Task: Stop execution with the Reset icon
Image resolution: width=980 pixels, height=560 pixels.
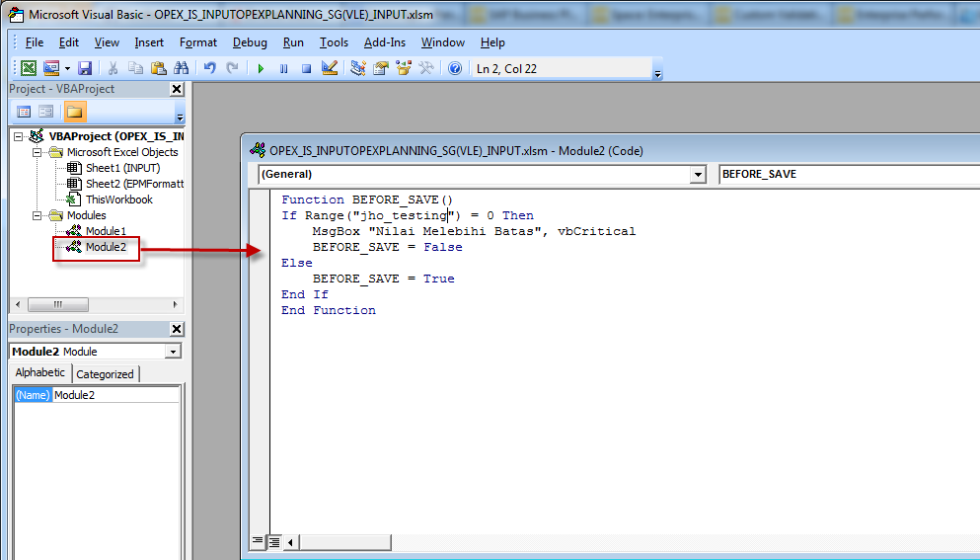Action: click(306, 68)
